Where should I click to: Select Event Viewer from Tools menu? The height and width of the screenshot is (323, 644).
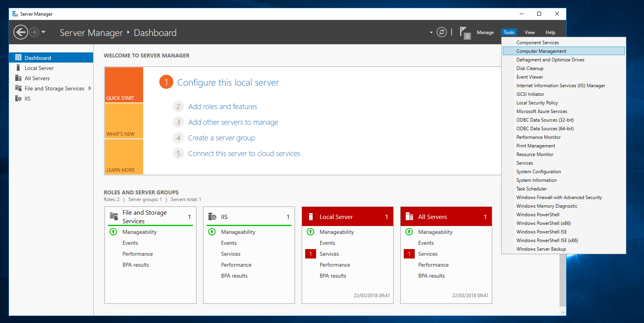[564, 77]
